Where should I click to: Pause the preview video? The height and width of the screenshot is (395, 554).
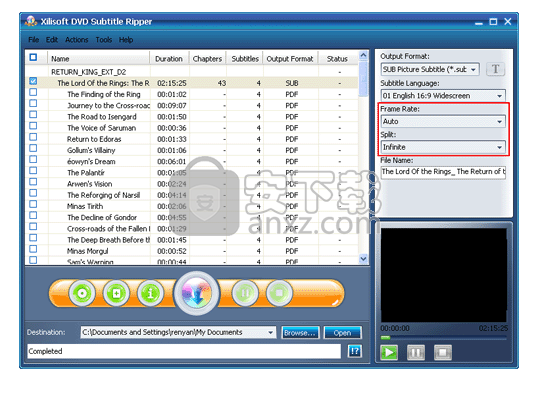point(416,352)
